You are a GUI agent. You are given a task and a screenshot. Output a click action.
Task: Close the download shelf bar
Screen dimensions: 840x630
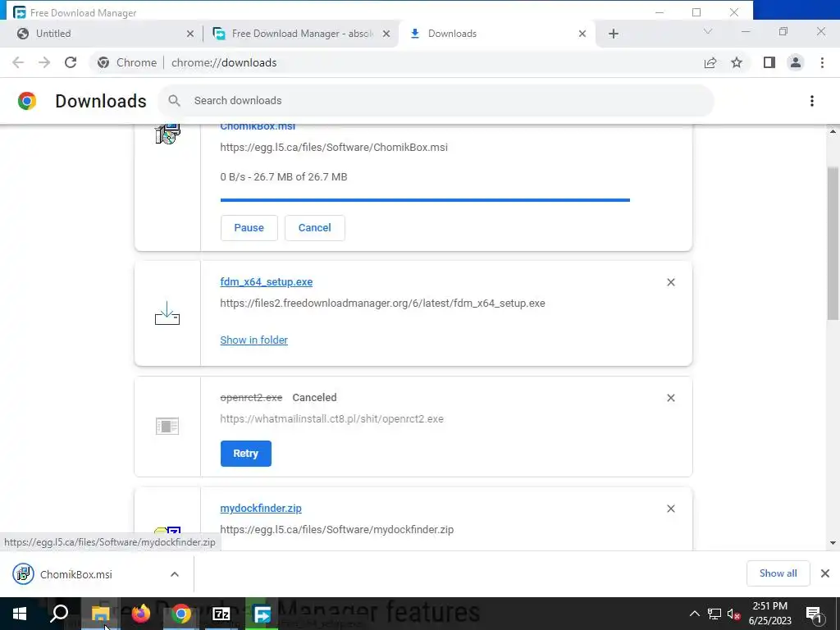pyautogui.click(x=825, y=573)
